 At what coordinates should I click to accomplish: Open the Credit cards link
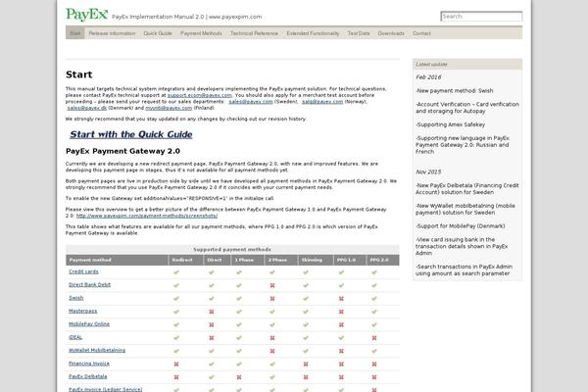coord(83,271)
